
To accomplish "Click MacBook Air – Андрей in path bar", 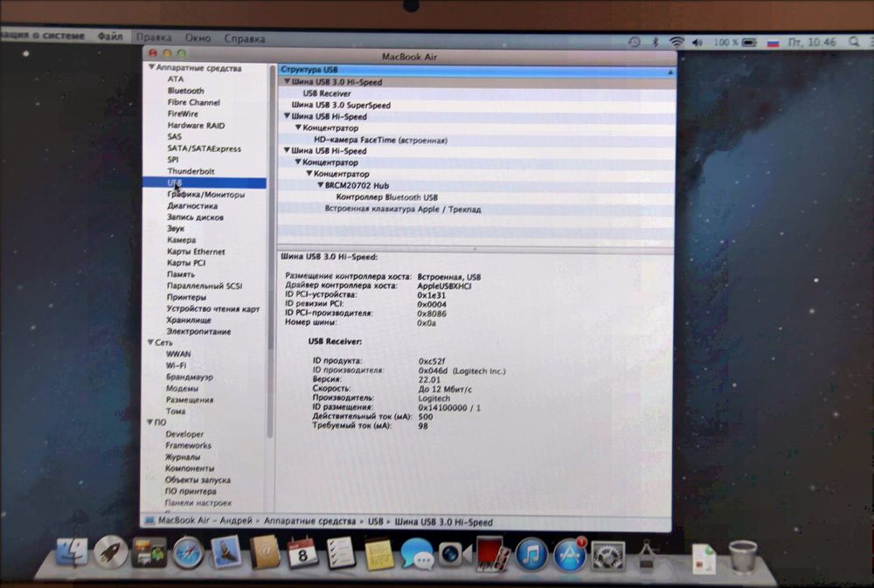I will [205, 521].
